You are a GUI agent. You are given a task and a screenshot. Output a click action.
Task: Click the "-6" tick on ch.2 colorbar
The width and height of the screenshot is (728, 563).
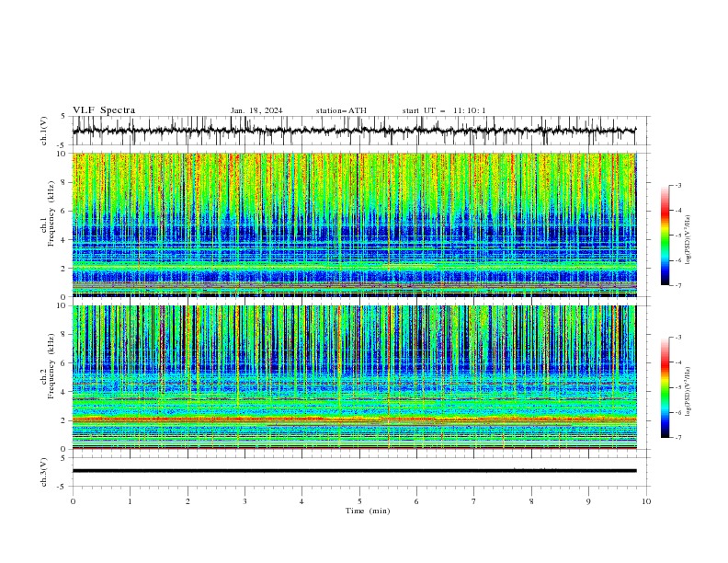[677, 412]
